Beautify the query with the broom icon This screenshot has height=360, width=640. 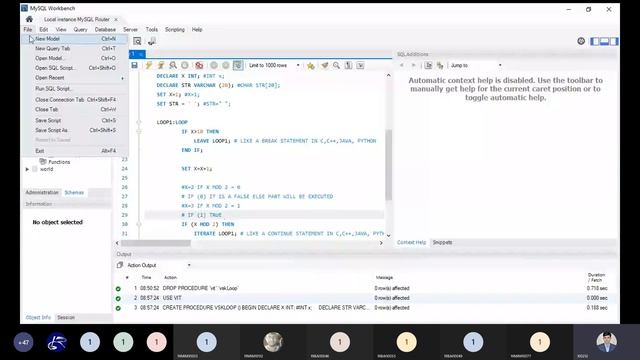[325, 65]
